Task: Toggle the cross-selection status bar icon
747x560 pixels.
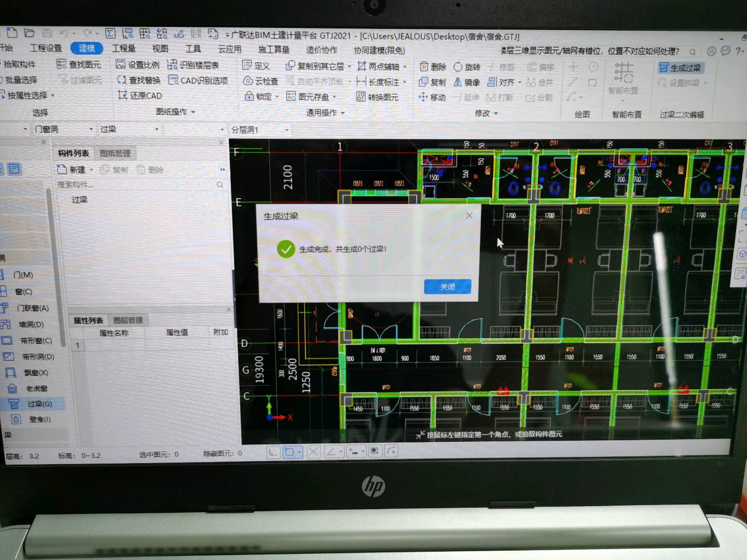Action: point(313,452)
